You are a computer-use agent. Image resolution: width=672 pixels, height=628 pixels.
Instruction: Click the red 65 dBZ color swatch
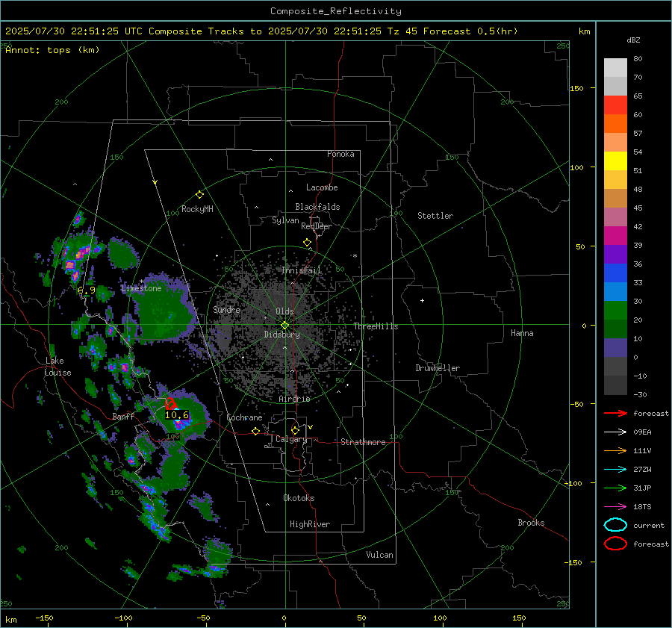coord(615,105)
